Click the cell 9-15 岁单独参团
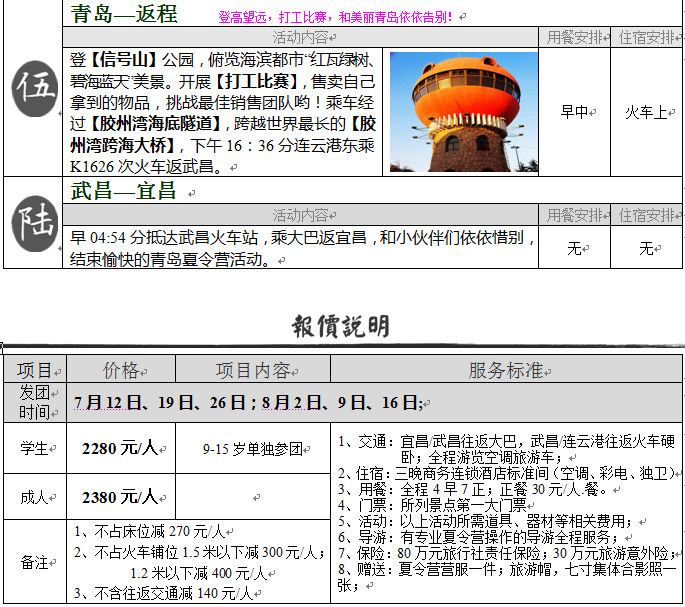Viewport: 685px width, 607px height. (253, 449)
